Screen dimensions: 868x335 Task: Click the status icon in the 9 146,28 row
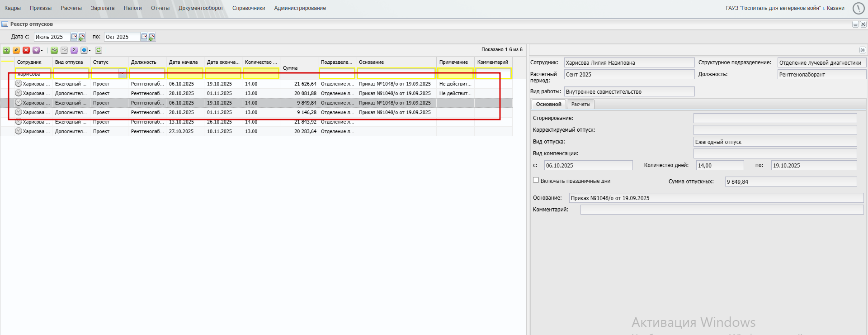coord(19,112)
